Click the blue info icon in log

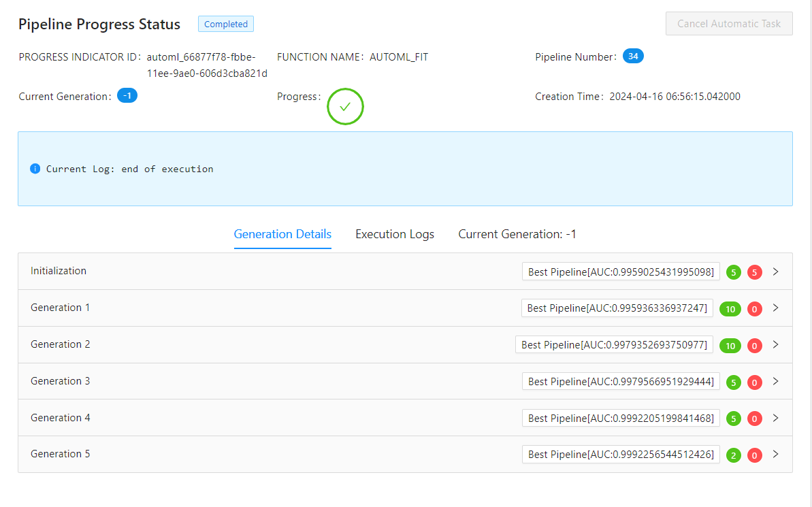point(35,169)
